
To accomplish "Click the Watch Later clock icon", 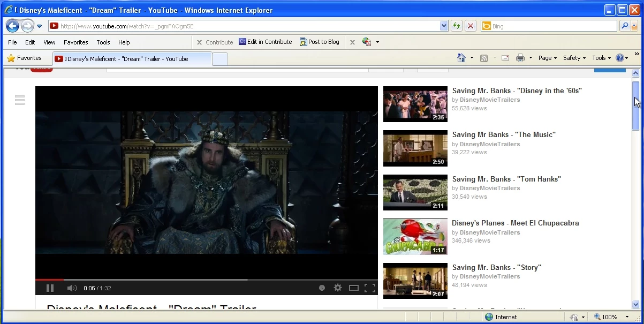I will pos(322,288).
